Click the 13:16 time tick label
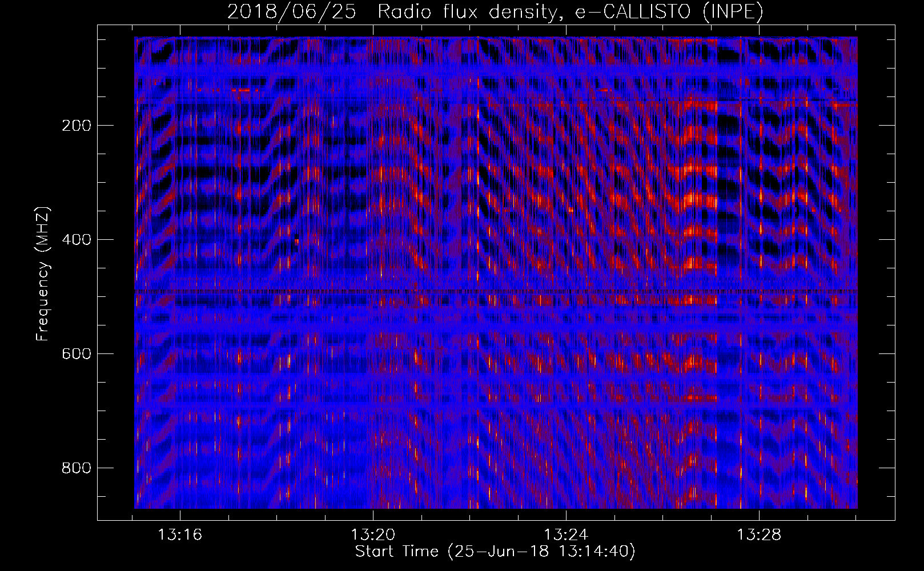The height and width of the screenshot is (571, 924). pyautogui.click(x=180, y=535)
